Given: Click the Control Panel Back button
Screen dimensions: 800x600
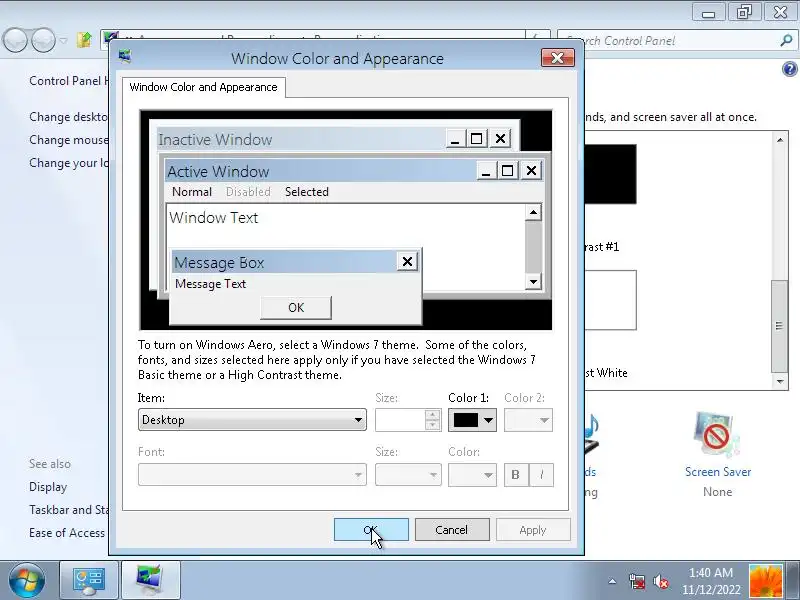Looking at the screenshot, I should 15,40.
